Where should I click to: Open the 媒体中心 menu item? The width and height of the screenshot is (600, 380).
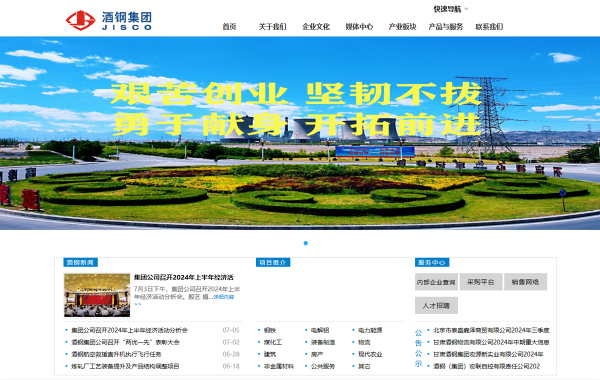359,26
